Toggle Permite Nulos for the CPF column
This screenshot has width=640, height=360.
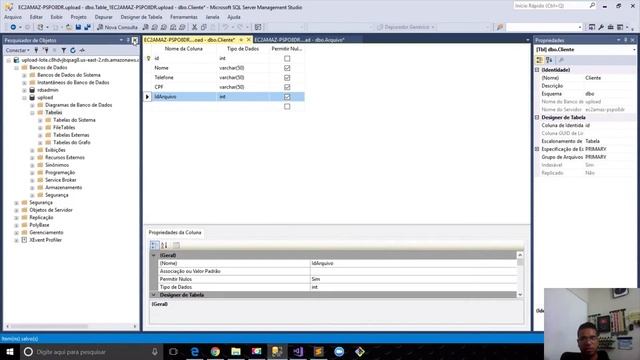[x=287, y=87]
